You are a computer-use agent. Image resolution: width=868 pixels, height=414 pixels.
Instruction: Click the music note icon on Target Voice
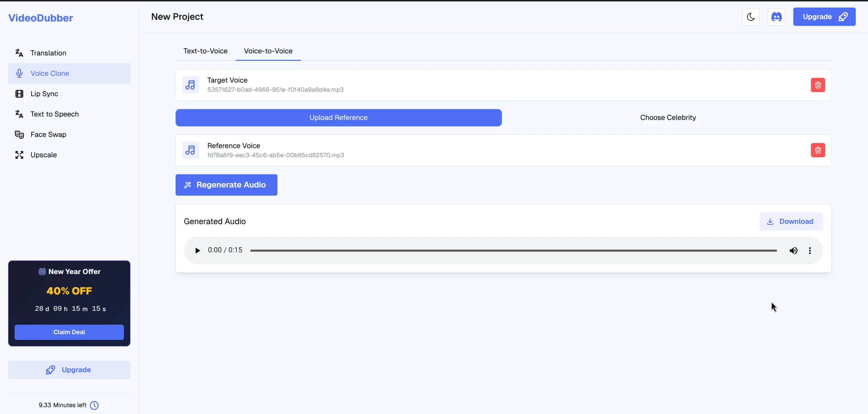tap(191, 85)
